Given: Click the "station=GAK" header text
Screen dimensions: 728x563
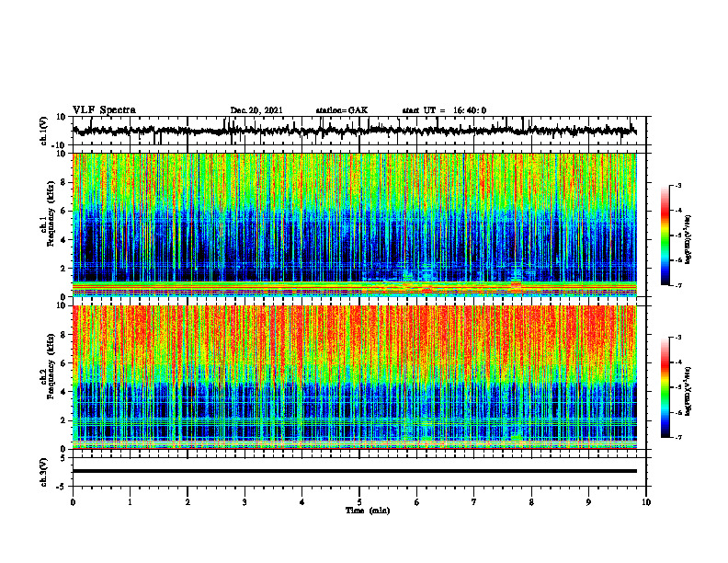Looking at the screenshot, I should pos(342,110).
